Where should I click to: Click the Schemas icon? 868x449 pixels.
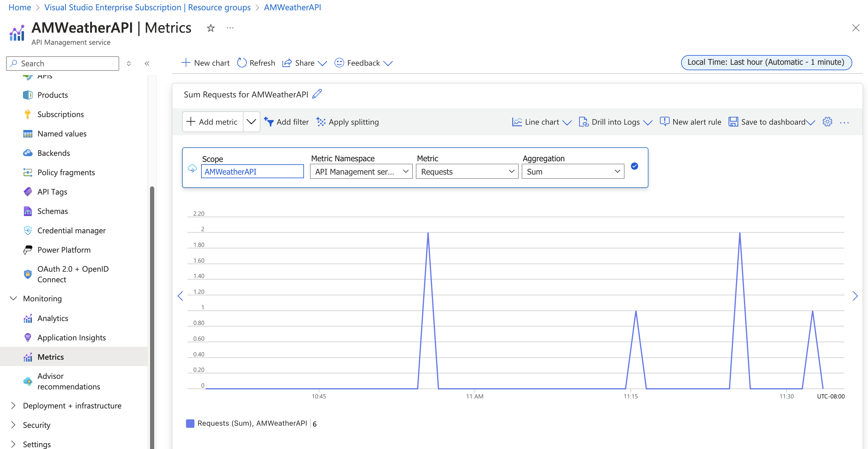tap(28, 211)
